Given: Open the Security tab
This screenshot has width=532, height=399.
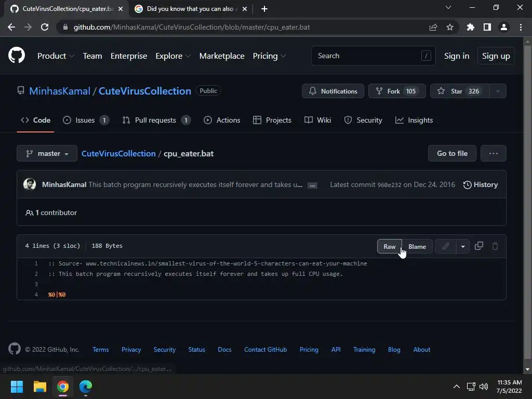Looking at the screenshot, I should tap(363, 120).
